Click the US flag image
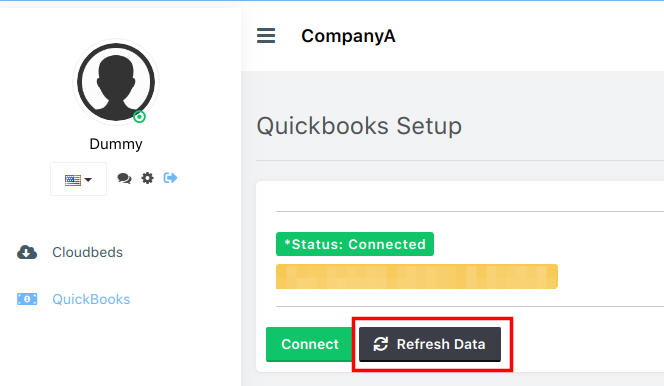Screen dimensions: 664x386 pyautogui.click(x=73, y=180)
